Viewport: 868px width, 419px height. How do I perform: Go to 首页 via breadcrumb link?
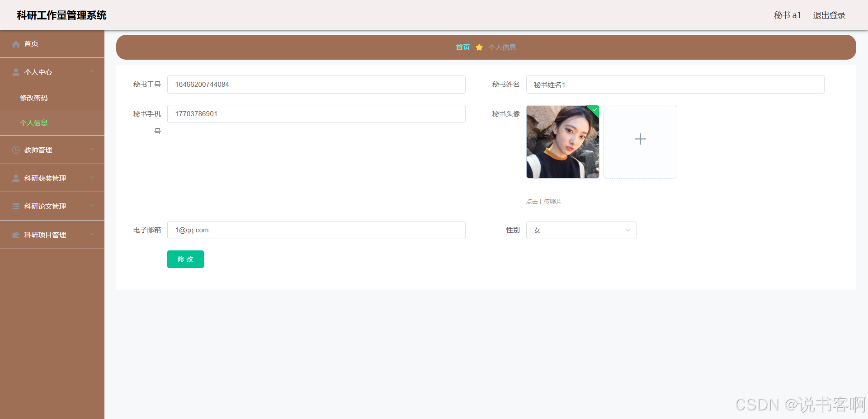[x=462, y=47]
